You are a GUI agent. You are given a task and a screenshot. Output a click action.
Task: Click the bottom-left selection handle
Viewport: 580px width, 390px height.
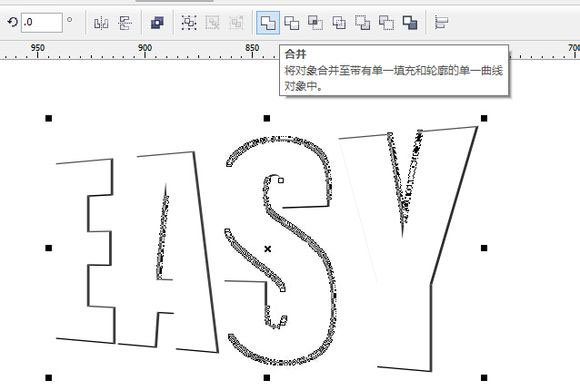[x=49, y=378]
